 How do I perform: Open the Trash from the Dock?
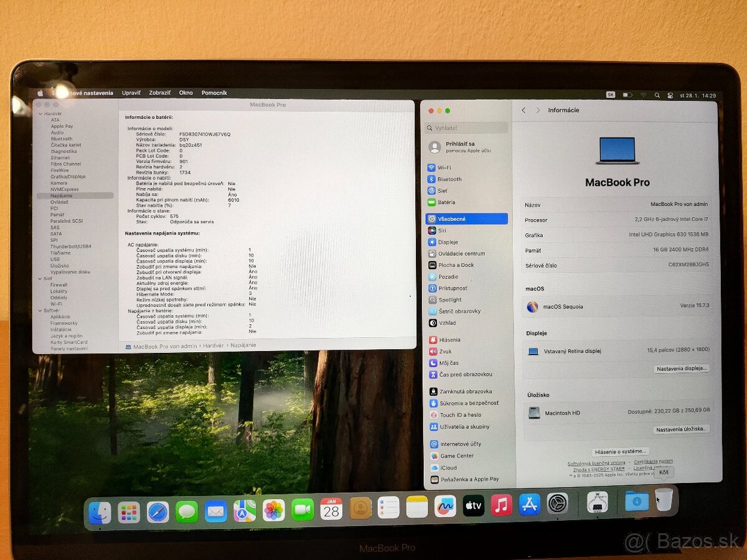[662, 500]
